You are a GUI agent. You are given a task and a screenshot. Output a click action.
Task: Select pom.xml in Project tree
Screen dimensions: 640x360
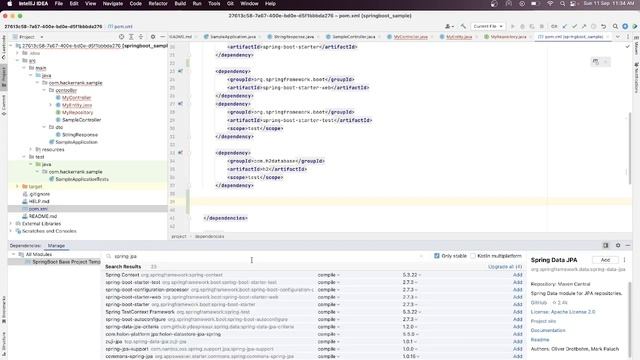pos(38,209)
